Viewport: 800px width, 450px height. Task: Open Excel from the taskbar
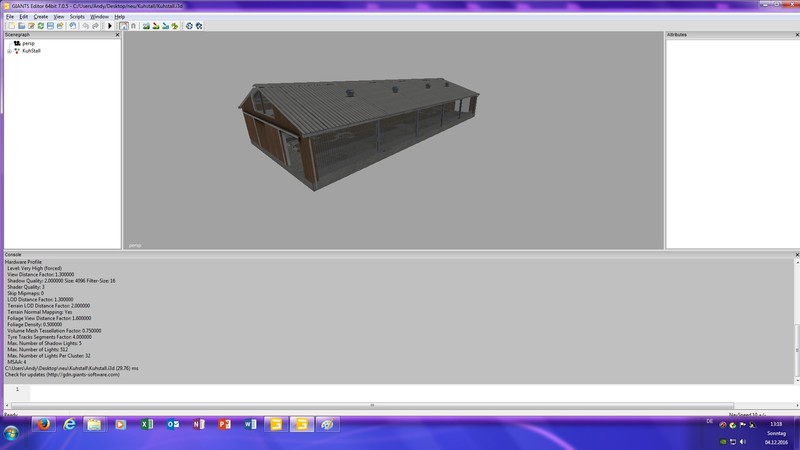[x=147, y=424]
